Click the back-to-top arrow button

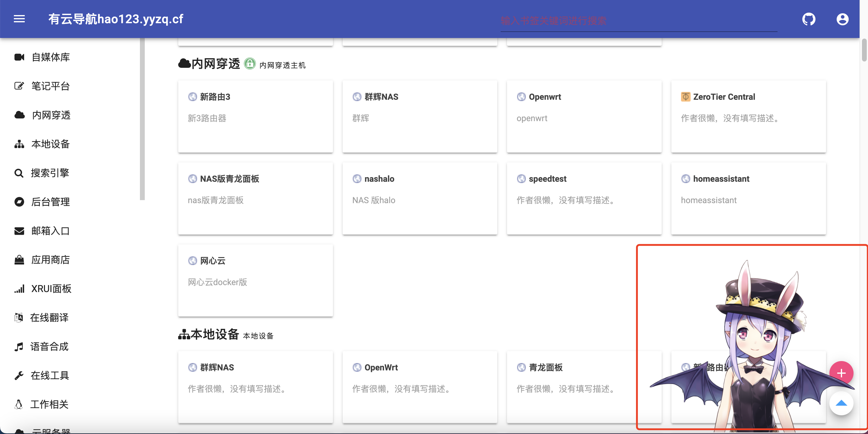[841, 403]
